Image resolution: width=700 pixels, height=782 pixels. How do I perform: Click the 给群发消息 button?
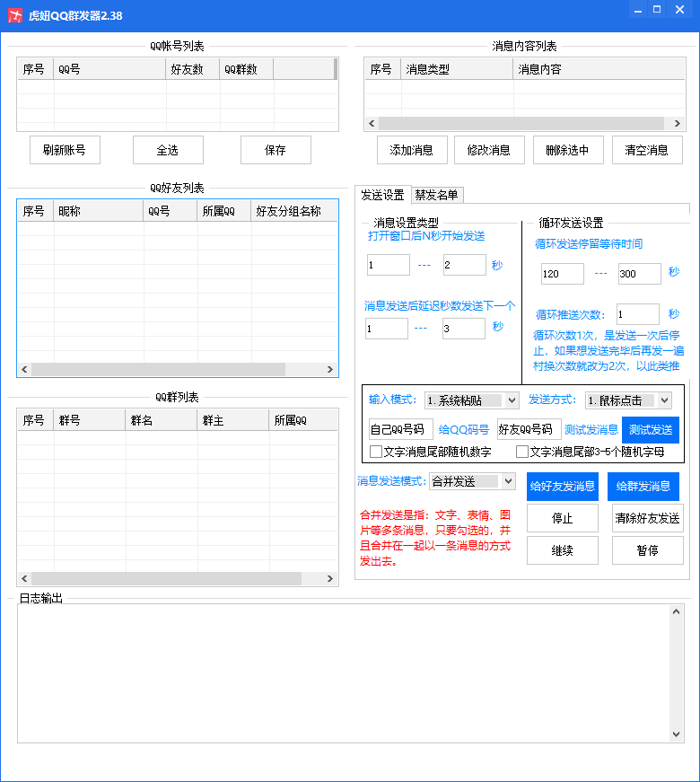(643, 487)
